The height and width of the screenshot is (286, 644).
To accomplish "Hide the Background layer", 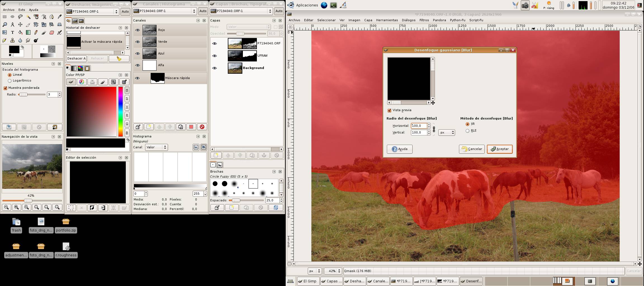I will tap(215, 68).
